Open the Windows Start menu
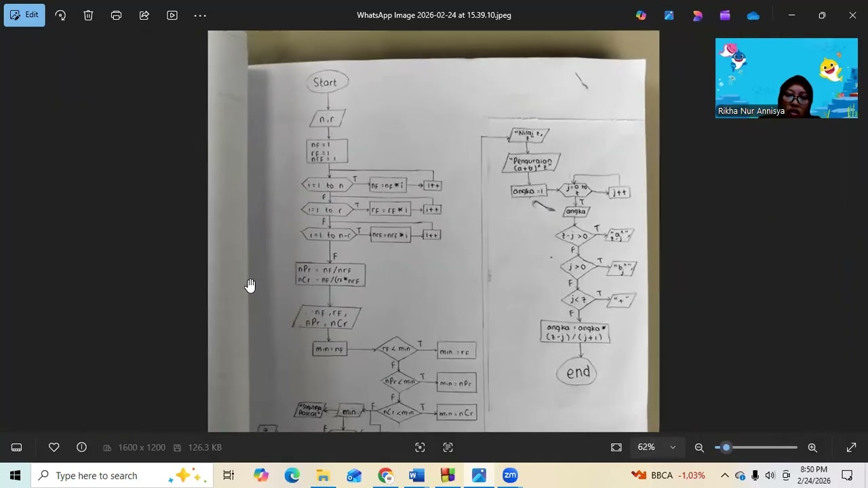868x488 pixels. (x=15, y=475)
